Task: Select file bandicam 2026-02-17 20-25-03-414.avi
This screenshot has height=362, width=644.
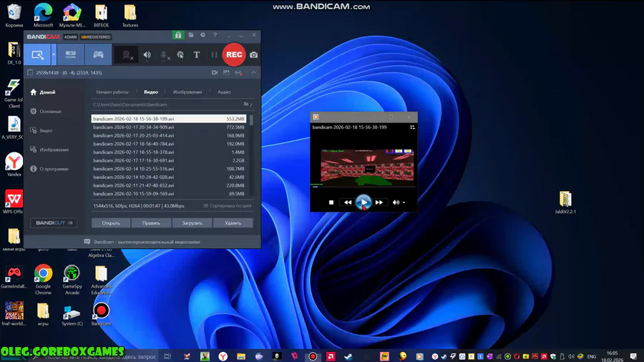Action: tap(168, 135)
